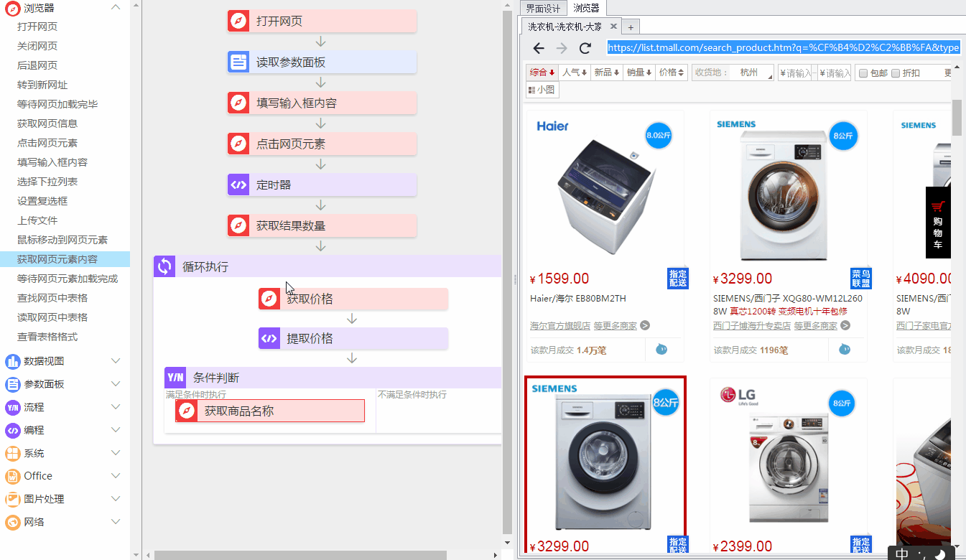This screenshot has width=966, height=560.
Task: Switch product listing to 小图 view
Action: 542,90
